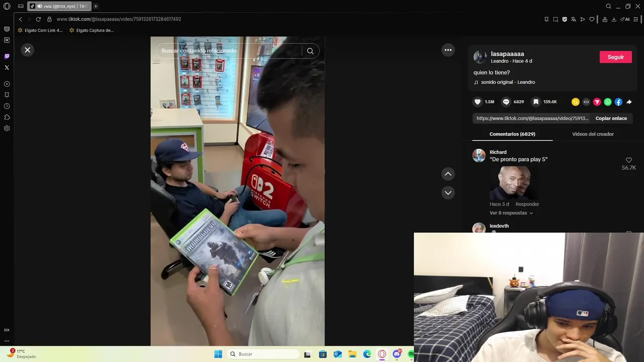Image resolution: width=644 pixels, height=362 pixels.
Task: Click the padlock site info icon
Action: tap(49, 19)
